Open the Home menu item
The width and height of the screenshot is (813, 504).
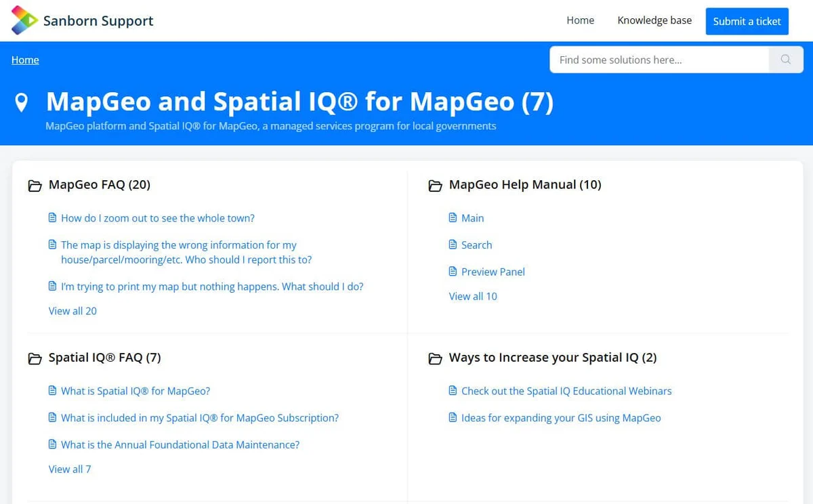[581, 20]
